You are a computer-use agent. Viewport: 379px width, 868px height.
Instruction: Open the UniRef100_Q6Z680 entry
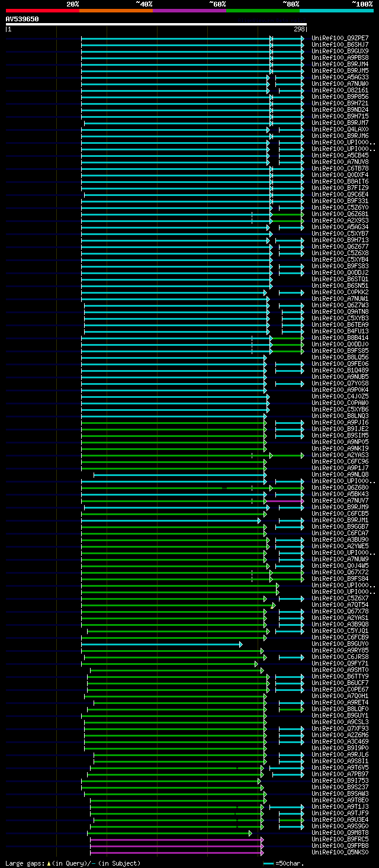340,487
